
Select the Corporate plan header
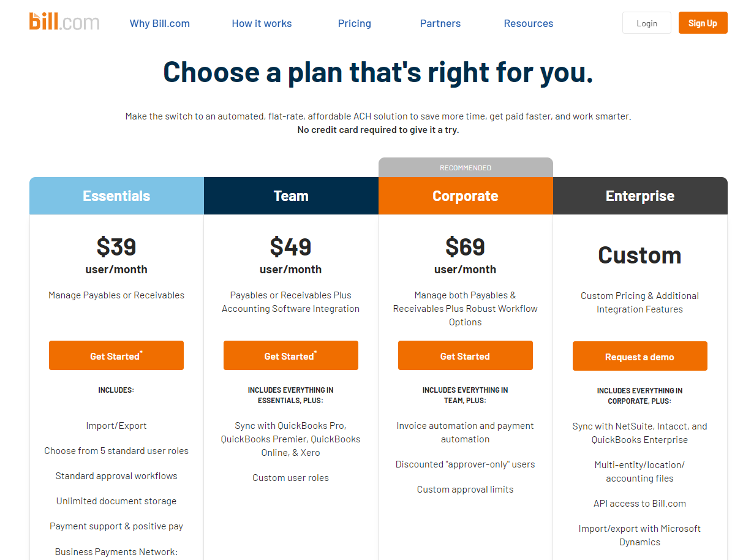pyautogui.click(x=466, y=196)
